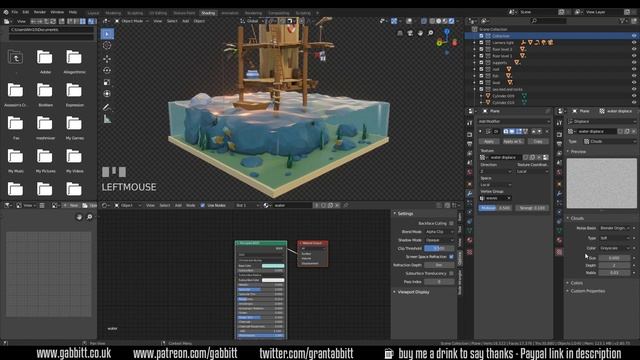
Task: Click the Base Color swatch on shader node
Action: 273,266
